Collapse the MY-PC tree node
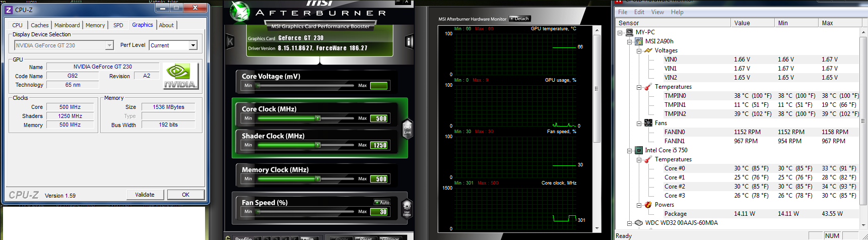Viewport: 868px width, 240px height. (x=620, y=32)
